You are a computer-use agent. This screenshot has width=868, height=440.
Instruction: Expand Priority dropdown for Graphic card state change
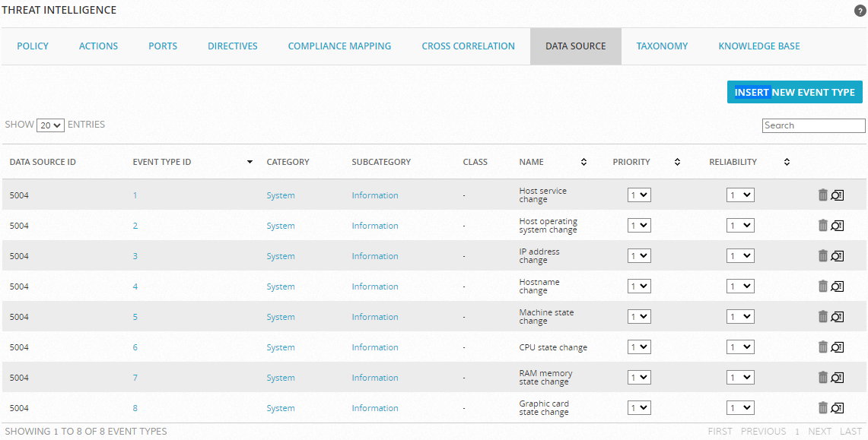click(x=639, y=408)
